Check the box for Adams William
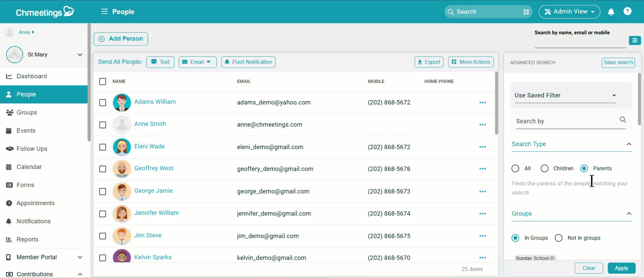 pyautogui.click(x=103, y=103)
